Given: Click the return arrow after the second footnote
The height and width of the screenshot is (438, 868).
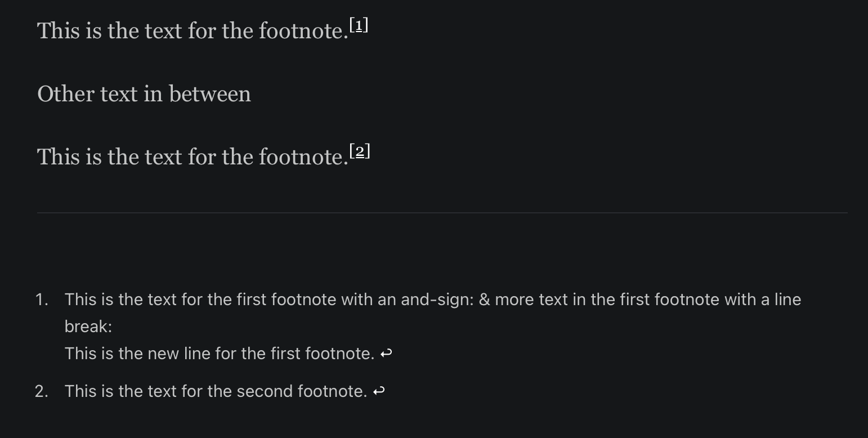Looking at the screenshot, I should click(x=379, y=391).
